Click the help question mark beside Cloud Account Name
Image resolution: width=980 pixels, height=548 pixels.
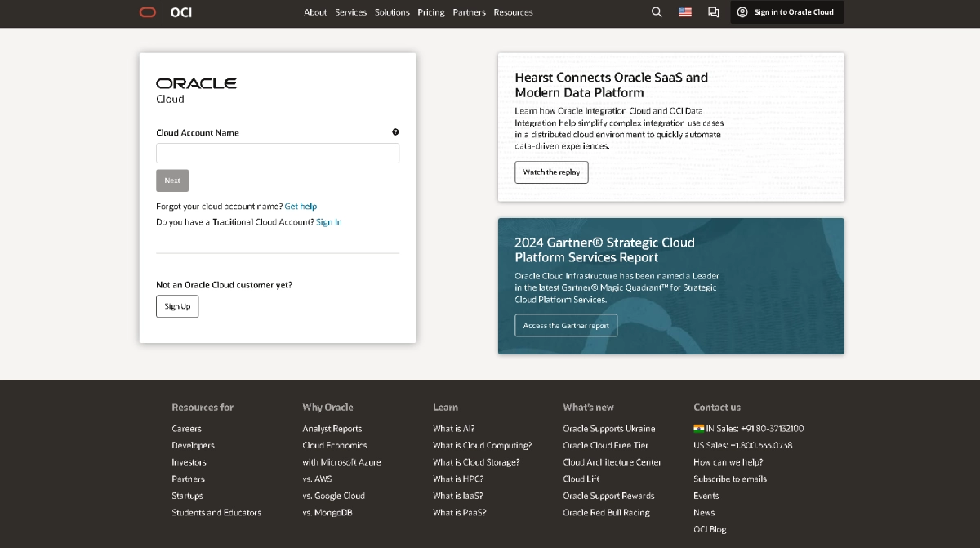pos(395,132)
